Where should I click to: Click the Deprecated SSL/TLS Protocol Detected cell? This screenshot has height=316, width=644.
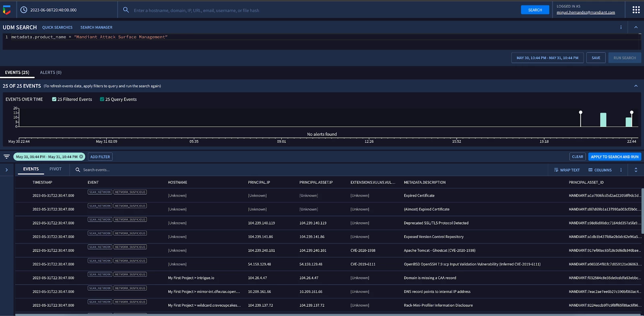pyautogui.click(x=436, y=223)
